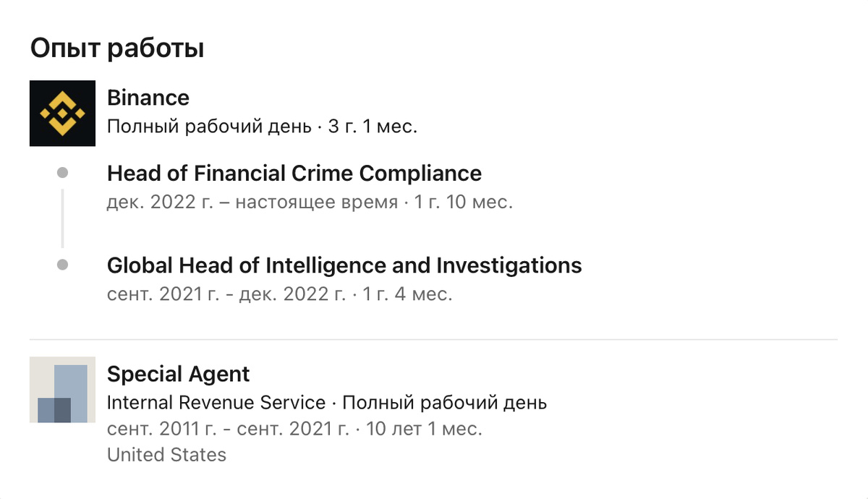Open the Binance company name link
This screenshot has width=868, height=499.
point(148,98)
